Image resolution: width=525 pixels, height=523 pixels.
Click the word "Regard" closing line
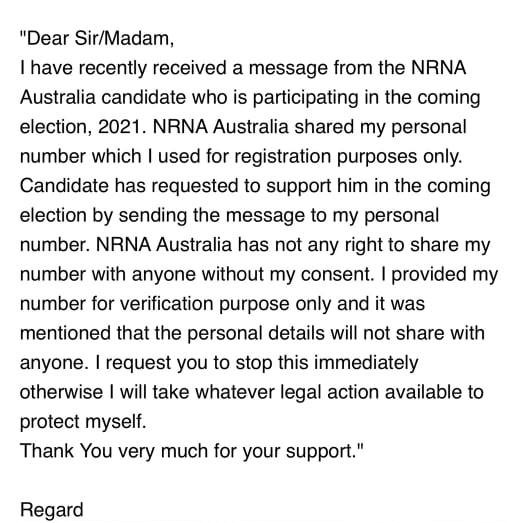[52, 510]
